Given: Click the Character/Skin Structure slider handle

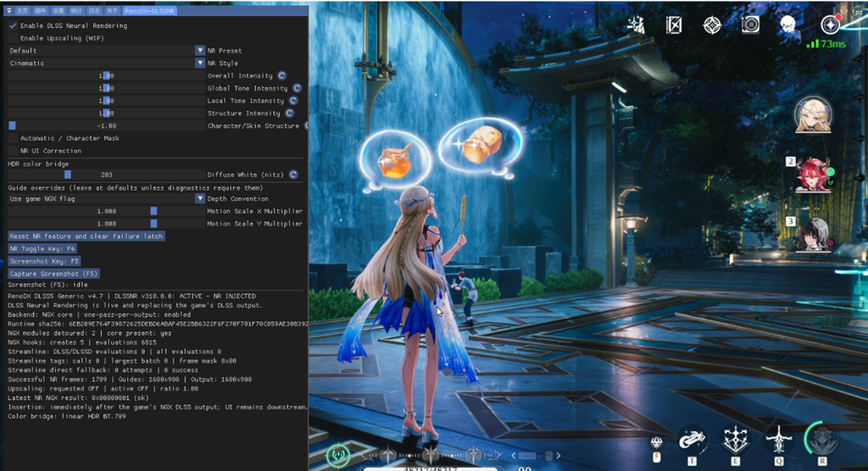Looking at the screenshot, I should [12, 125].
